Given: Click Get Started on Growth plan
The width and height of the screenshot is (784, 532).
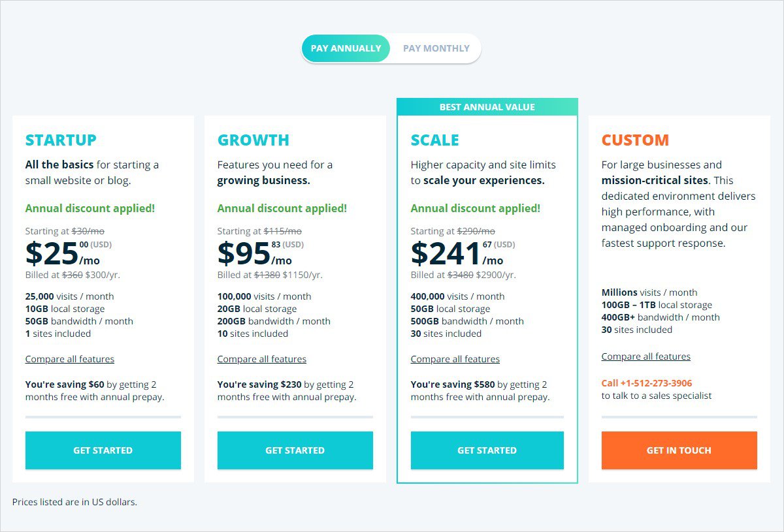Looking at the screenshot, I should 295,450.
